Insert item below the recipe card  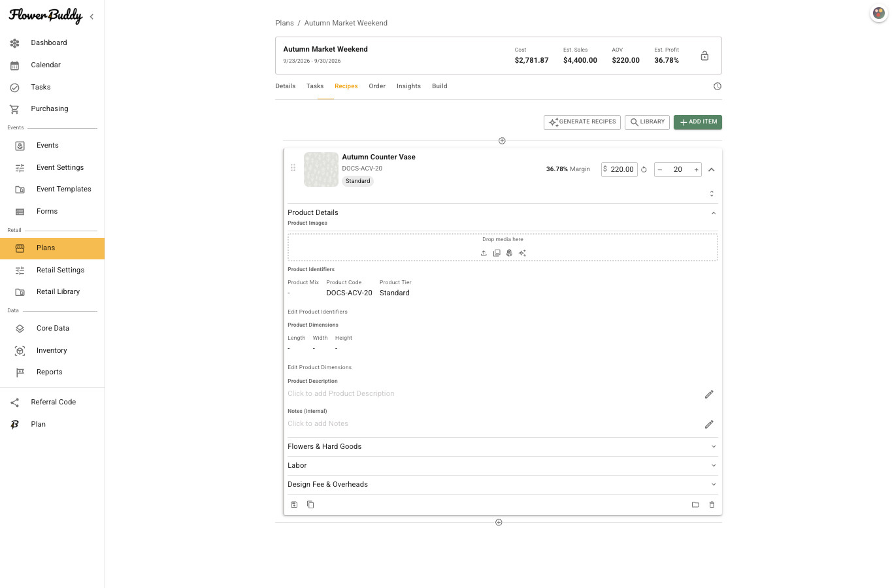click(499, 522)
